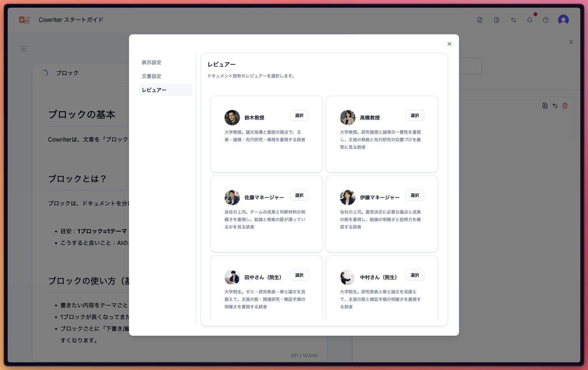Click 伊藤マネージャー's profile photo
Image resolution: width=588 pixels, height=370 pixels.
pyautogui.click(x=348, y=197)
